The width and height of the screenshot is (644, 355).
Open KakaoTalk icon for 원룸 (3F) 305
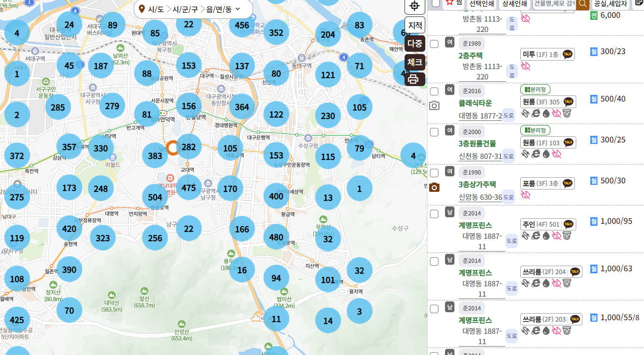(568, 102)
